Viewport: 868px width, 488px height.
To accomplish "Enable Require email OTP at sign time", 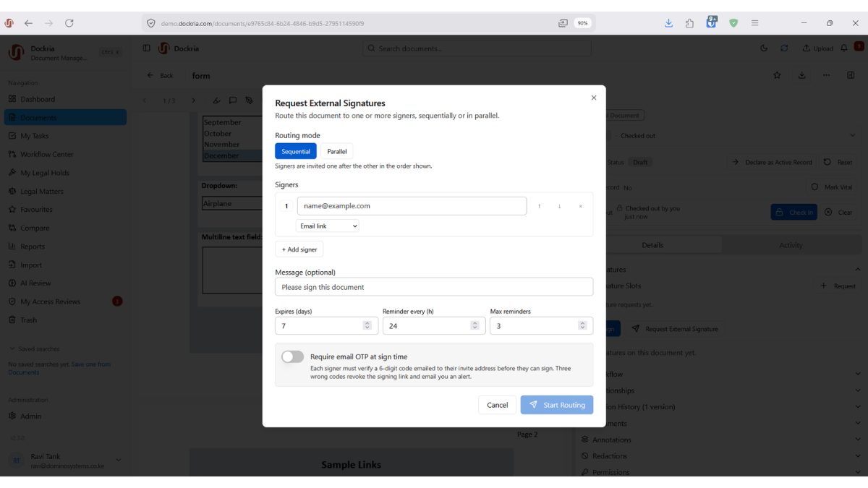I will click(293, 356).
